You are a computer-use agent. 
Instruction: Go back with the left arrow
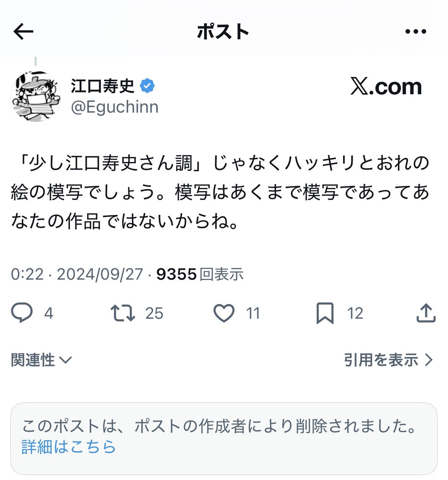coord(23,31)
